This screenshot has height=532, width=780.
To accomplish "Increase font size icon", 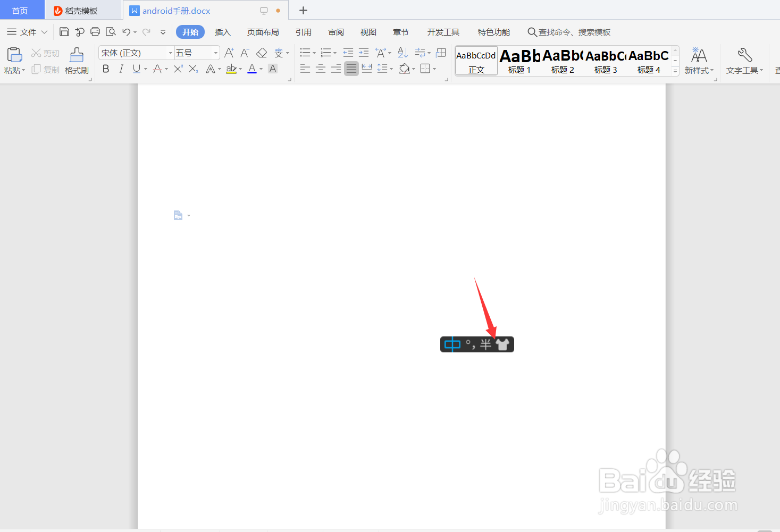I will point(229,53).
